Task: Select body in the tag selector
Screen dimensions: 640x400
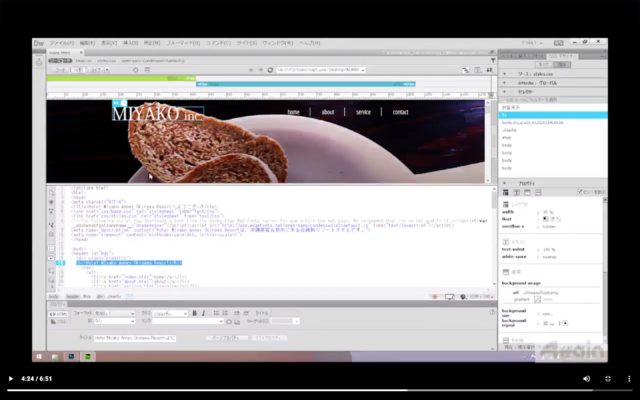Action: click(54, 296)
